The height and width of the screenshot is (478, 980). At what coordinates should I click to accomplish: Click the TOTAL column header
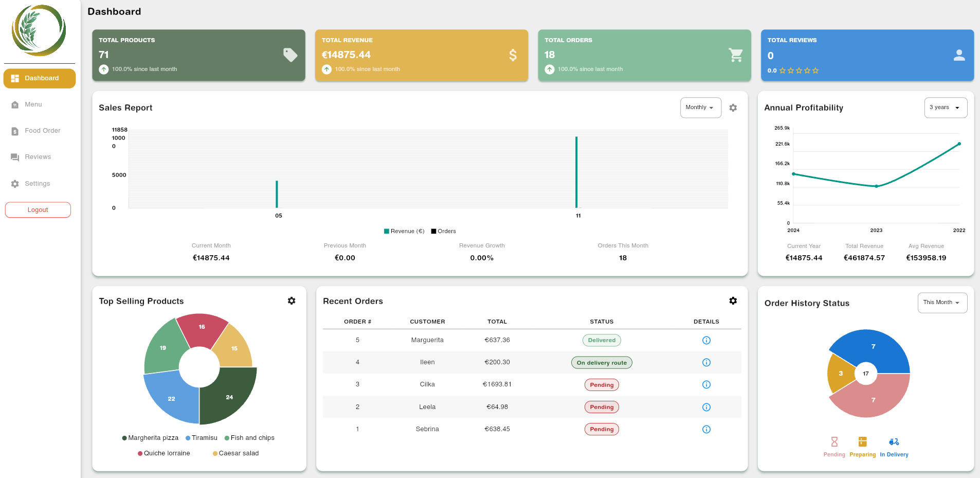click(497, 322)
